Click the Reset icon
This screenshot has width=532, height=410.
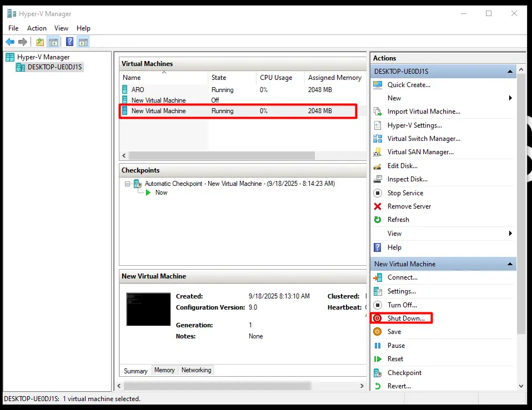[378, 359]
